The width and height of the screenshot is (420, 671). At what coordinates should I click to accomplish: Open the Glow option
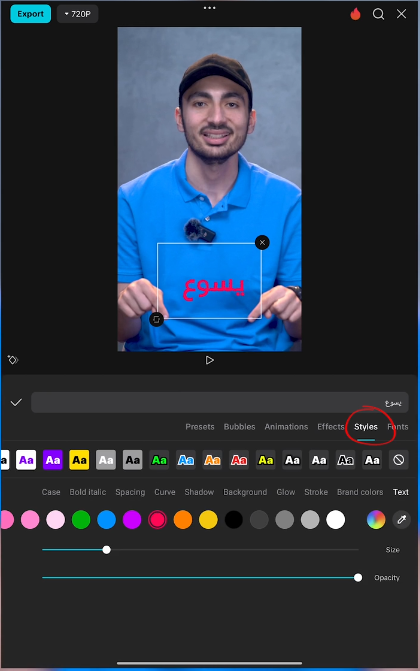pyautogui.click(x=286, y=492)
